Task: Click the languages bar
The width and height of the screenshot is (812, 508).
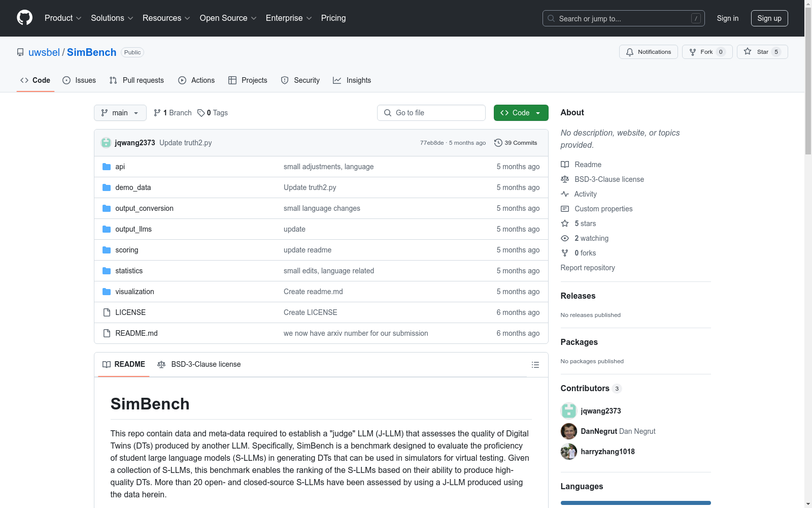Action: tap(635, 503)
